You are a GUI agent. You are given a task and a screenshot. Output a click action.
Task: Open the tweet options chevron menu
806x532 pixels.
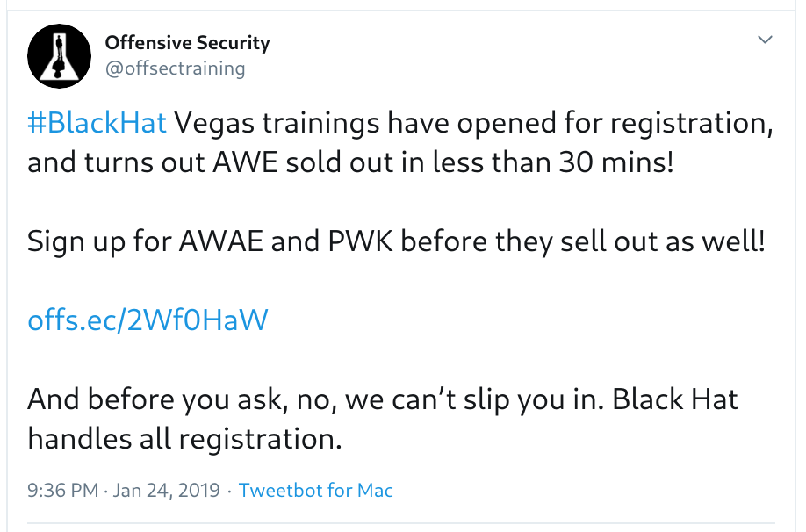pos(765,40)
